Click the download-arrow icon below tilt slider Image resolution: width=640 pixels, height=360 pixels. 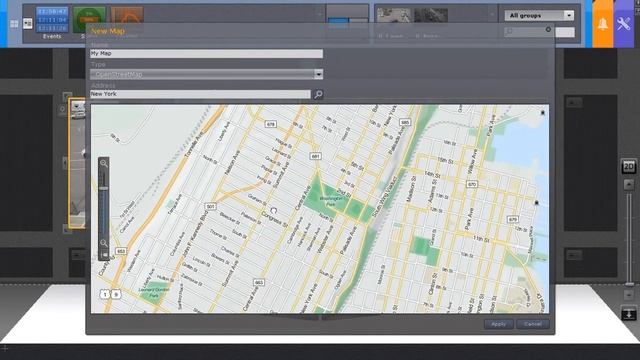[629, 313]
